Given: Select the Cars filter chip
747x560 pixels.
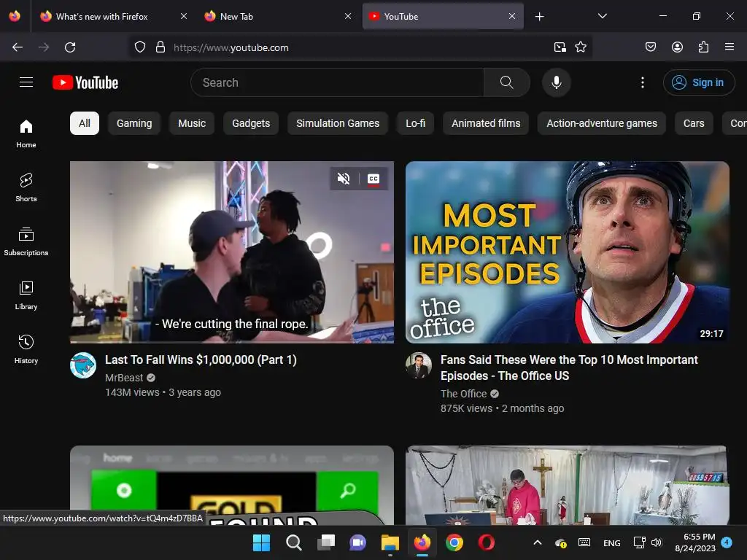Looking at the screenshot, I should (694, 123).
